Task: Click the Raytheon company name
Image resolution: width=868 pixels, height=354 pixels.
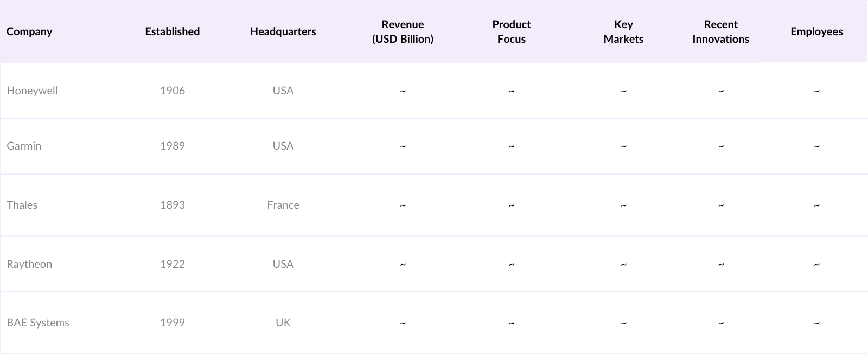Action: coord(29,264)
